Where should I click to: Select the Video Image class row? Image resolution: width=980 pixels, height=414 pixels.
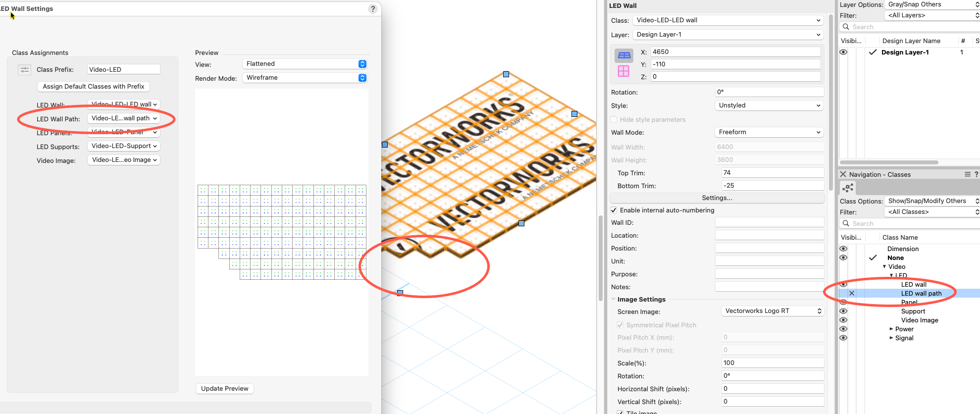point(920,320)
